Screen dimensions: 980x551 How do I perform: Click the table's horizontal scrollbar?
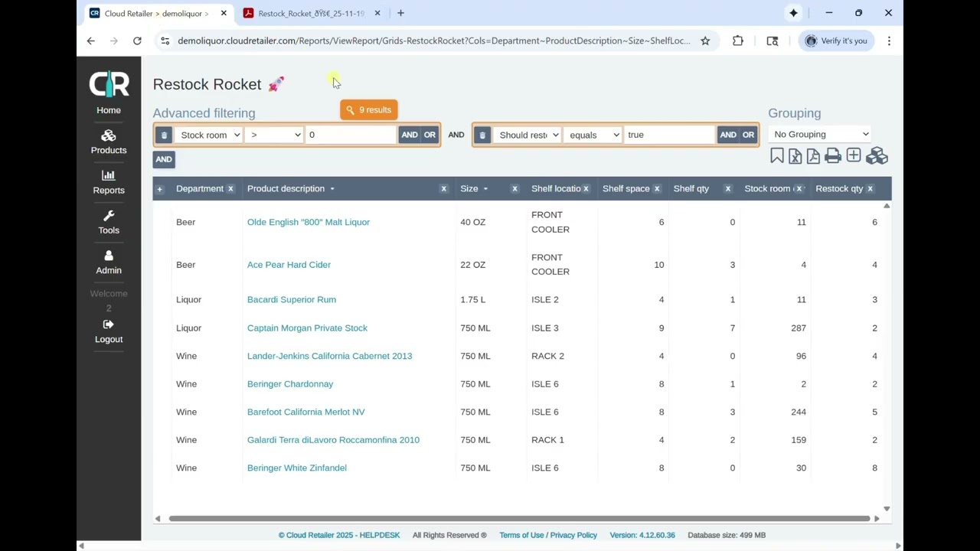(519, 518)
